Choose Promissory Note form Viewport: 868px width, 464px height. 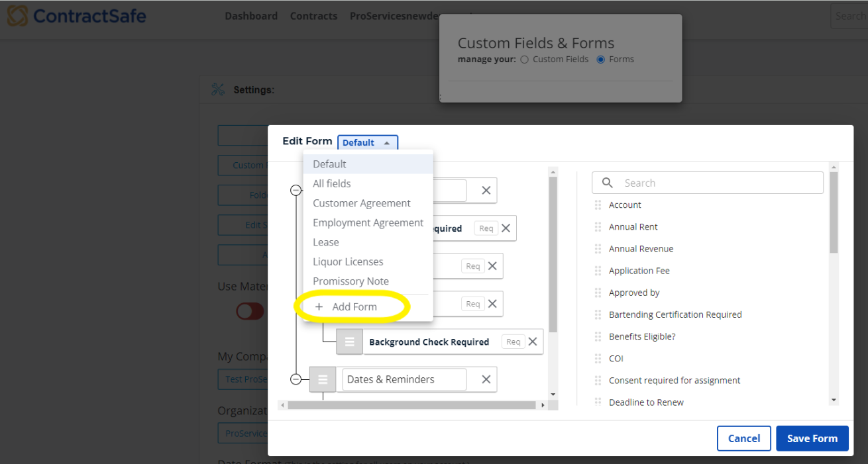[x=368, y=281]
